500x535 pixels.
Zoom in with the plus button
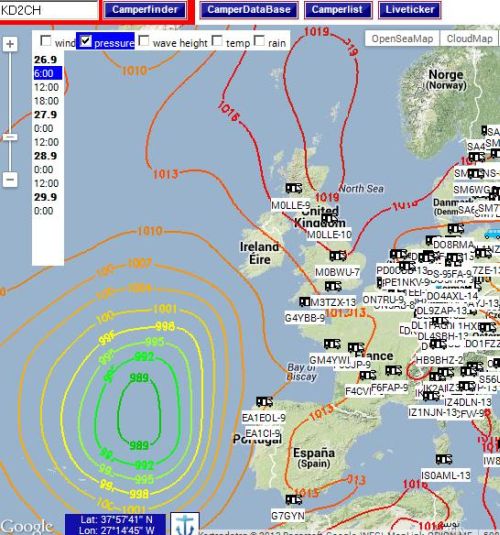coord(10,44)
